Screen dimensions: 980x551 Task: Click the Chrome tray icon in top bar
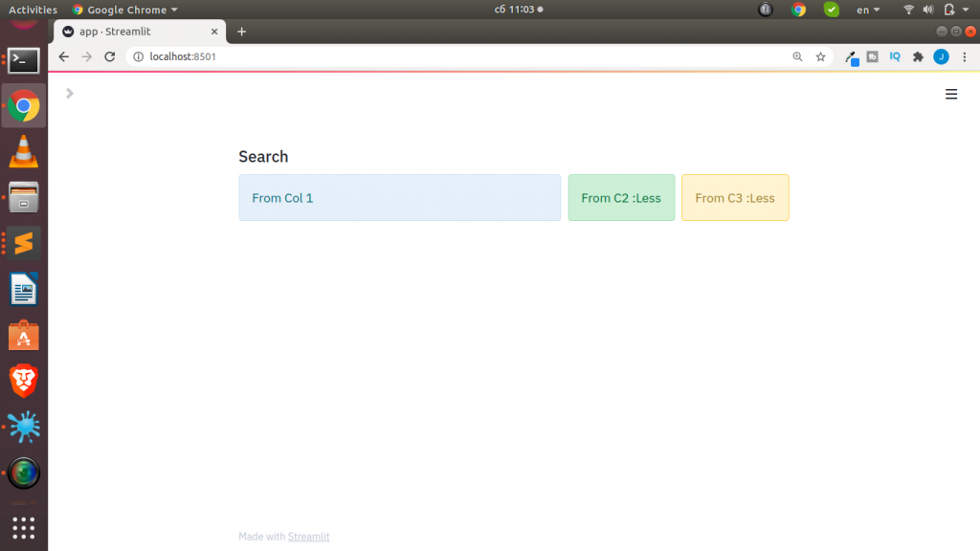pyautogui.click(x=798, y=10)
